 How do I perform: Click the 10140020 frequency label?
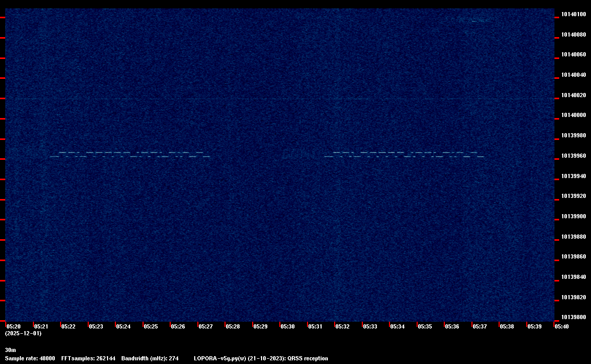574,96
